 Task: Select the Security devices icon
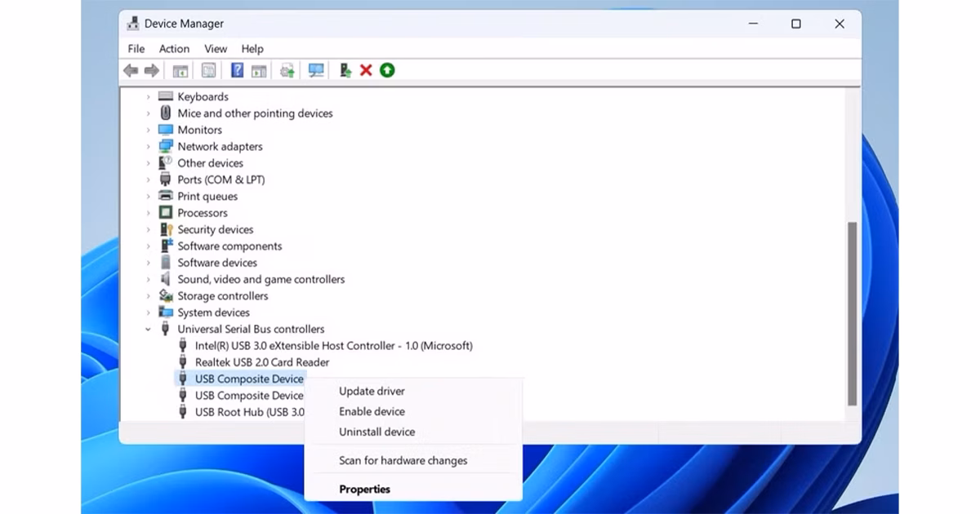tap(166, 230)
